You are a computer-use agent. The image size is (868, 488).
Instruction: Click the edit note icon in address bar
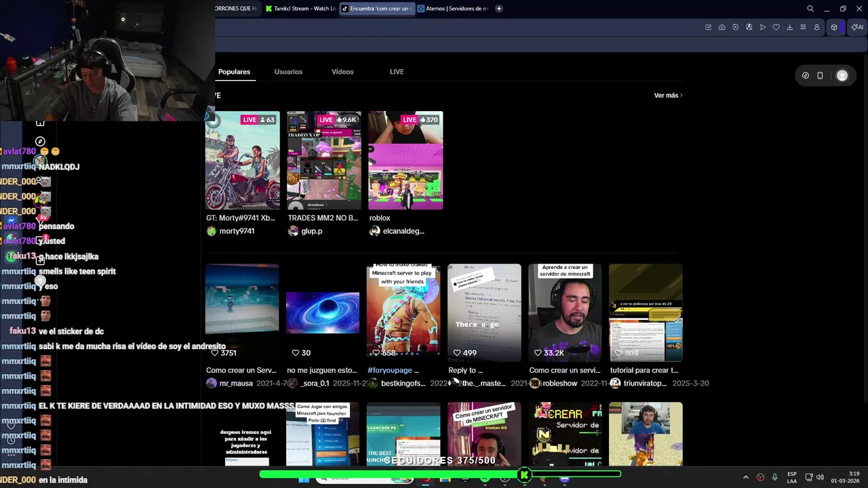pyautogui.click(x=709, y=27)
